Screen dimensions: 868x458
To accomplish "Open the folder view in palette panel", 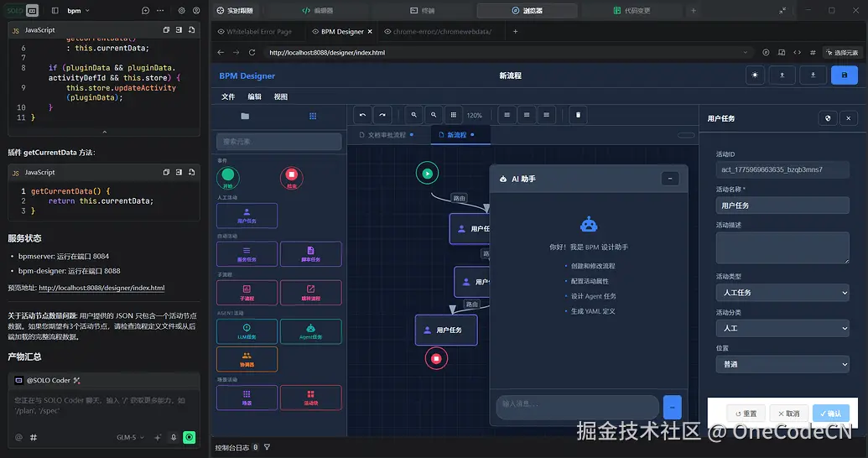I will 245,117.
